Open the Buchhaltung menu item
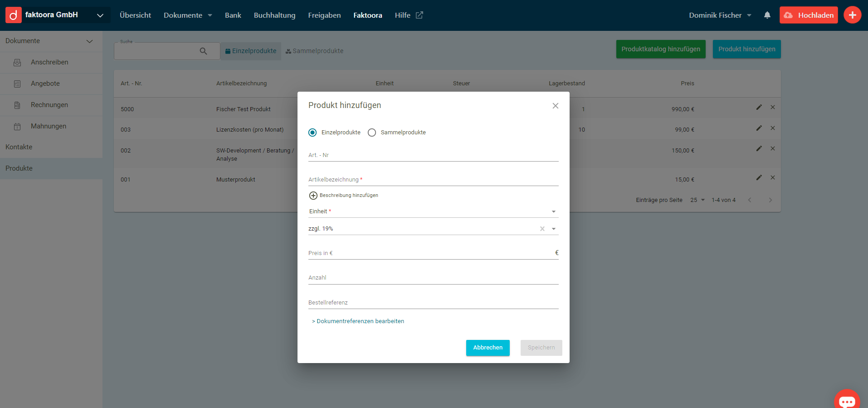 tap(274, 15)
